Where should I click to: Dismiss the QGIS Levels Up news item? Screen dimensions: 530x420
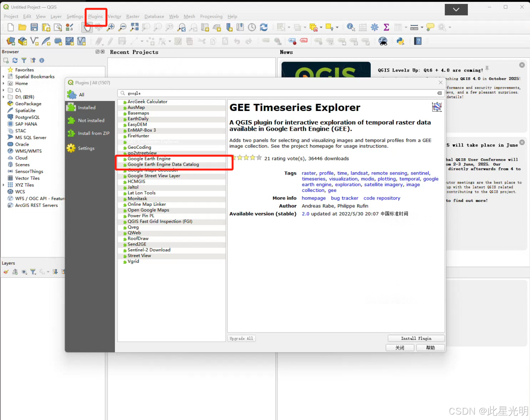(x=522, y=65)
